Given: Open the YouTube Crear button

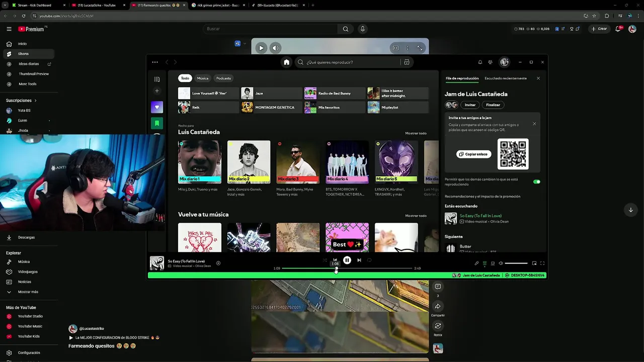Looking at the screenshot, I should click(599, 29).
